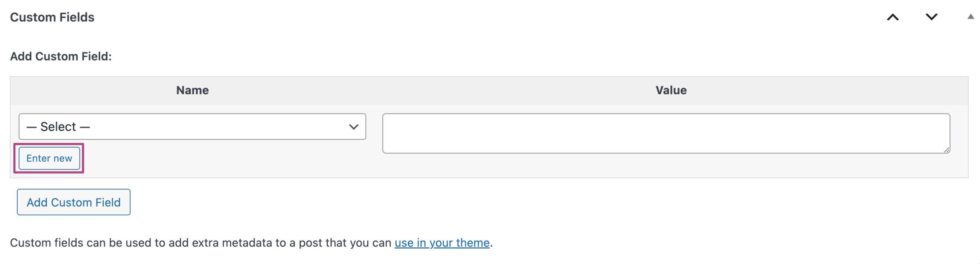Collapse the Custom Fields panel using the triangle
This screenshot has width=980, height=264.
pos(970,16)
